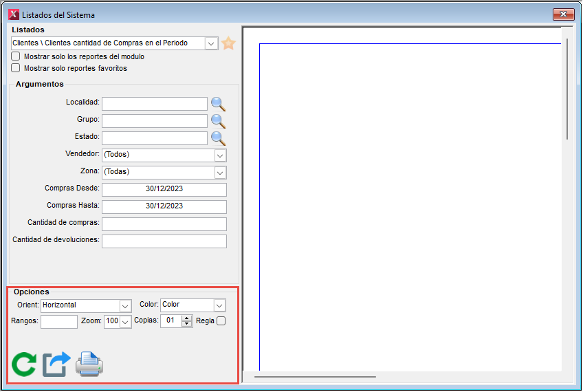583x392 pixels.
Task: Click the preview vertical scrollbar
Action: [x=567, y=89]
